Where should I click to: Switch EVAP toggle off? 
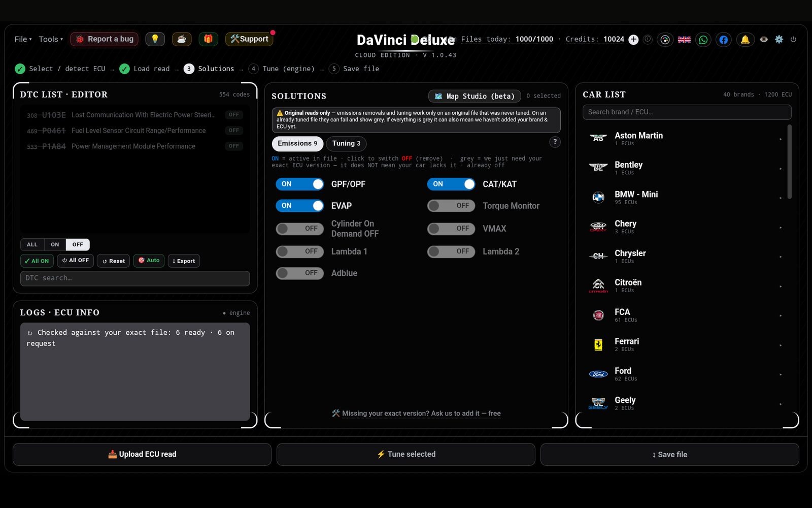point(299,206)
